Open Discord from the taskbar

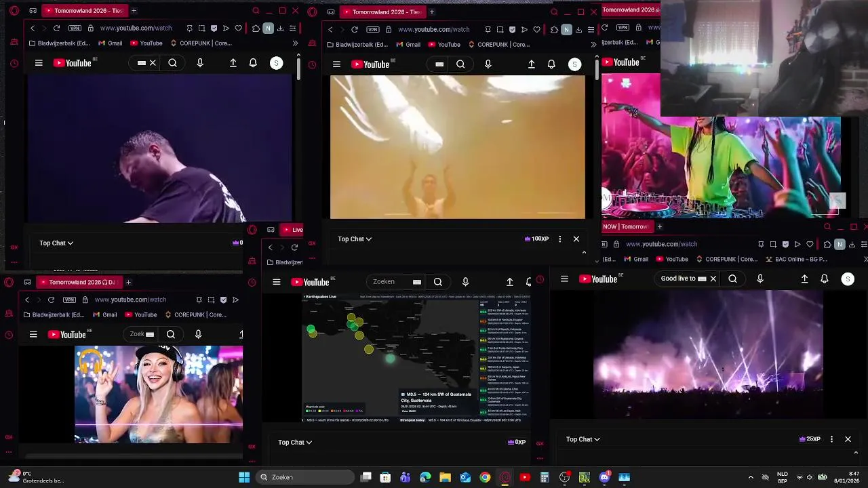point(605,477)
